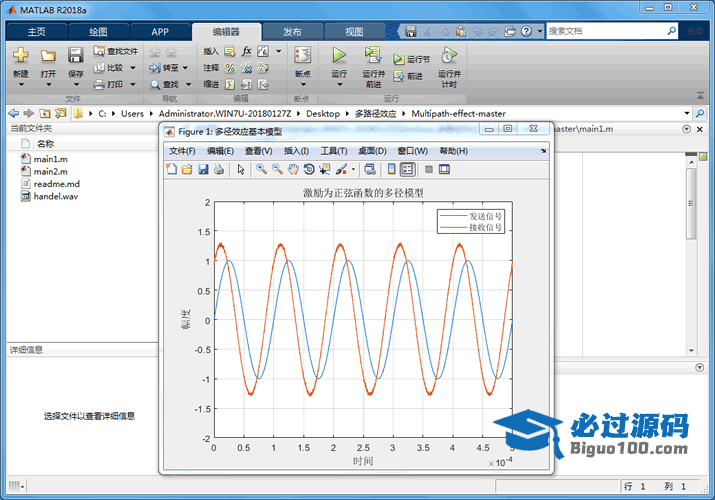Click the browse for folder button
The image size is (715, 500).
[61, 113]
